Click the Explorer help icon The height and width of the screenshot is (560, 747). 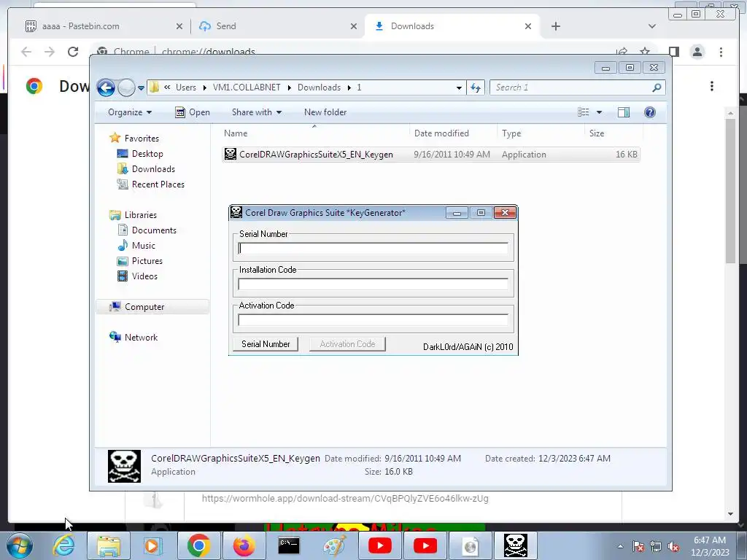point(650,112)
